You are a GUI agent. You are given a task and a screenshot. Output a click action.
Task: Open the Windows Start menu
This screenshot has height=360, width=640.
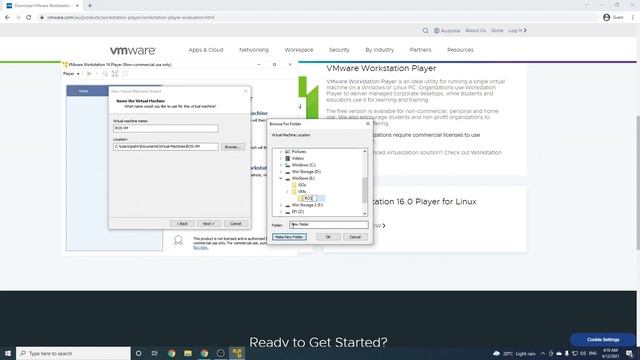coord(8,353)
